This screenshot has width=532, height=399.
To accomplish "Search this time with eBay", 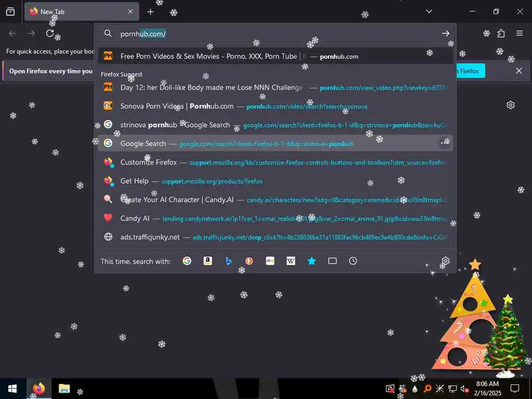I will pyautogui.click(x=270, y=261).
